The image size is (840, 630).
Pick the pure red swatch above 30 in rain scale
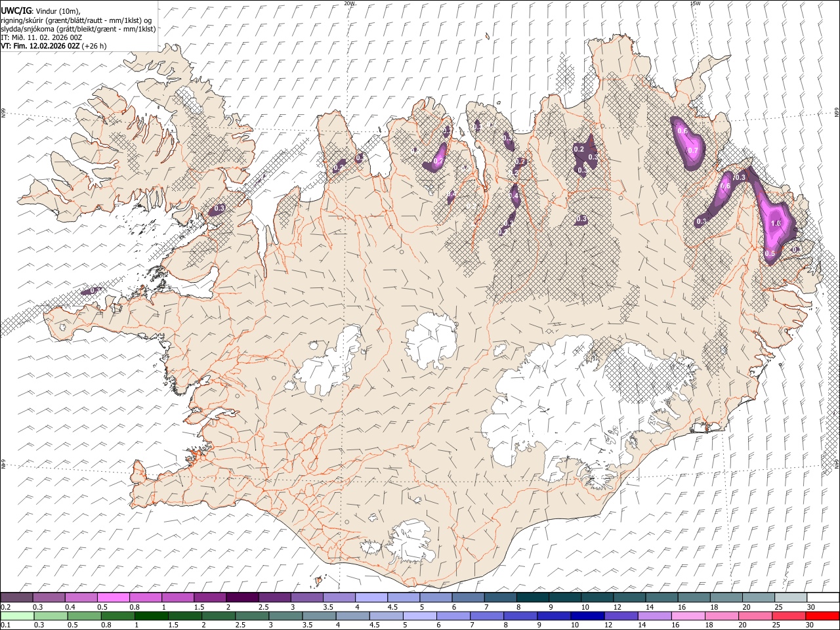coord(824,616)
